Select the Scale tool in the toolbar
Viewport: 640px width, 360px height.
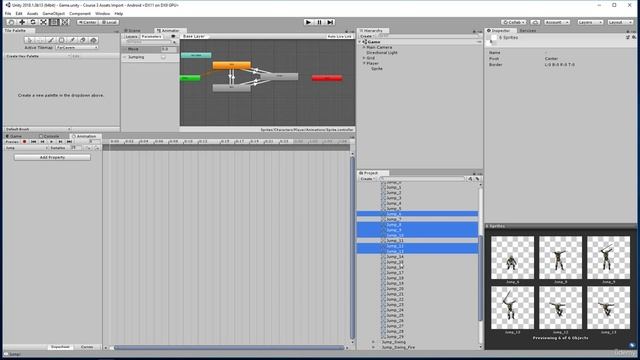tap(43, 22)
